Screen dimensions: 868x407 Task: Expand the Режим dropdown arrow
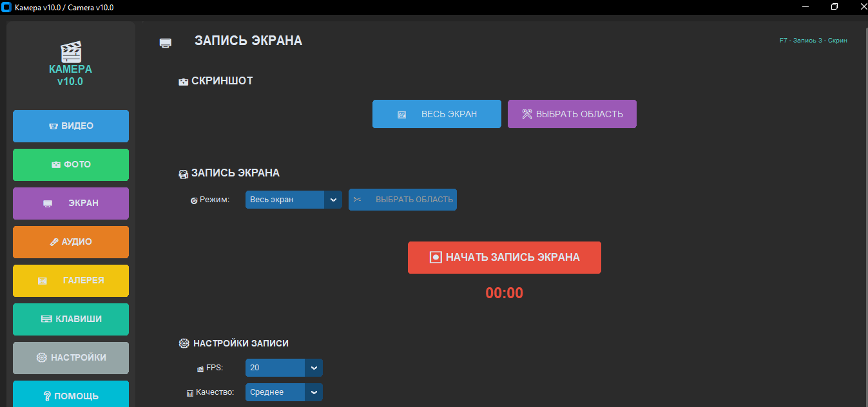tap(333, 200)
